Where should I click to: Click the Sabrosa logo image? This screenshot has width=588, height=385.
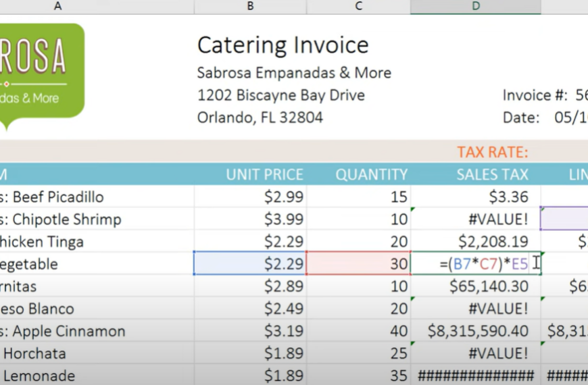click(x=41, y=76)
